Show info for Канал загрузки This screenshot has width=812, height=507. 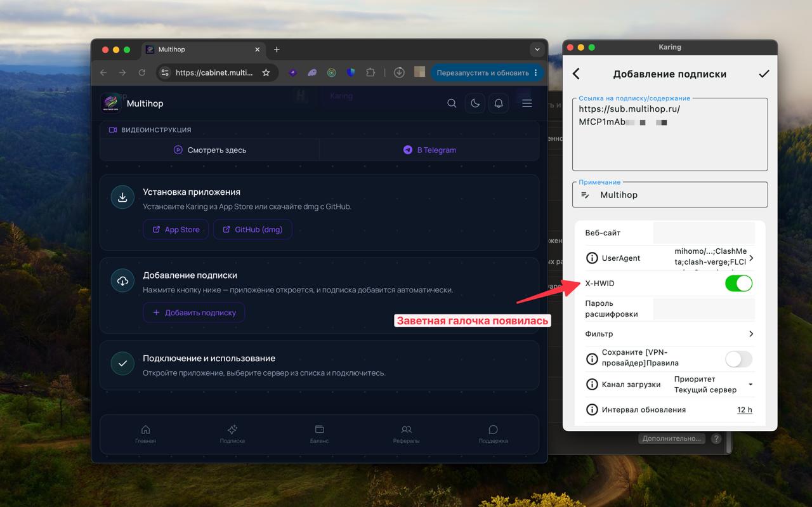click(x=592, y=385)
